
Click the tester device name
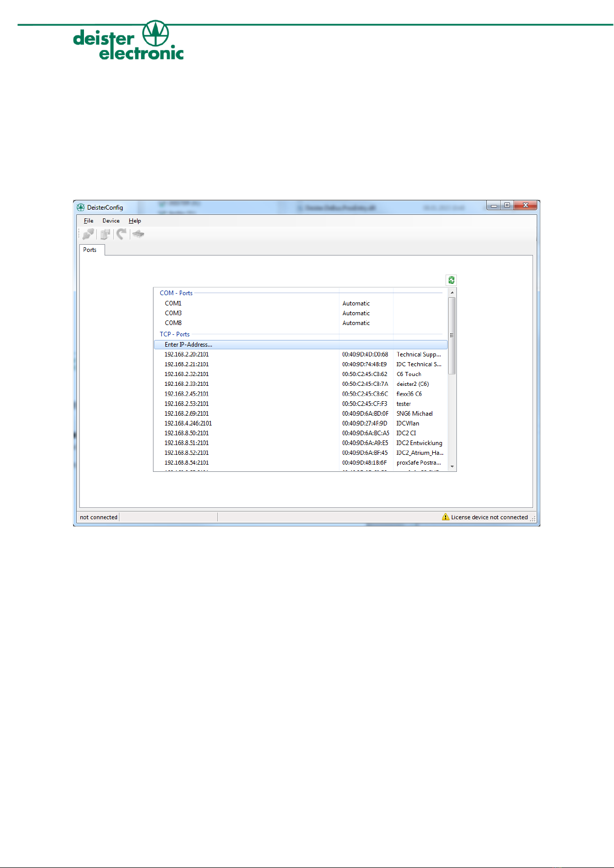click(404, 404)
